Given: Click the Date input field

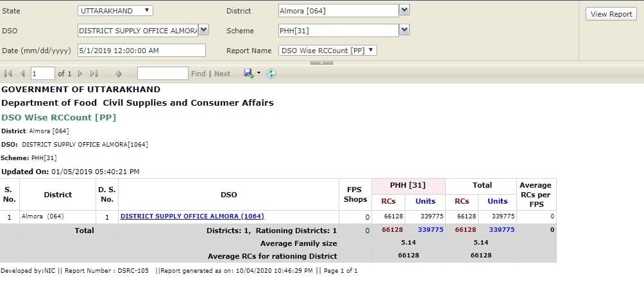Looking at the screenshot, I should point(141,51).
